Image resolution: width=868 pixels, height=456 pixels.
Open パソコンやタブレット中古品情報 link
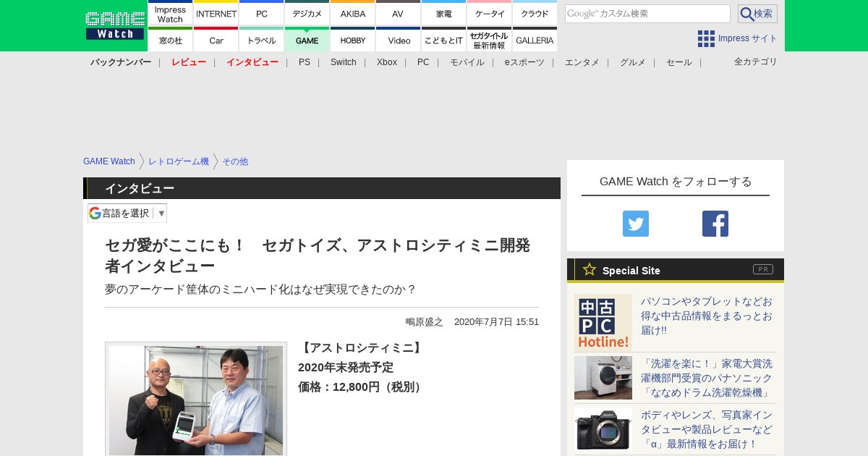click(707, 316)
